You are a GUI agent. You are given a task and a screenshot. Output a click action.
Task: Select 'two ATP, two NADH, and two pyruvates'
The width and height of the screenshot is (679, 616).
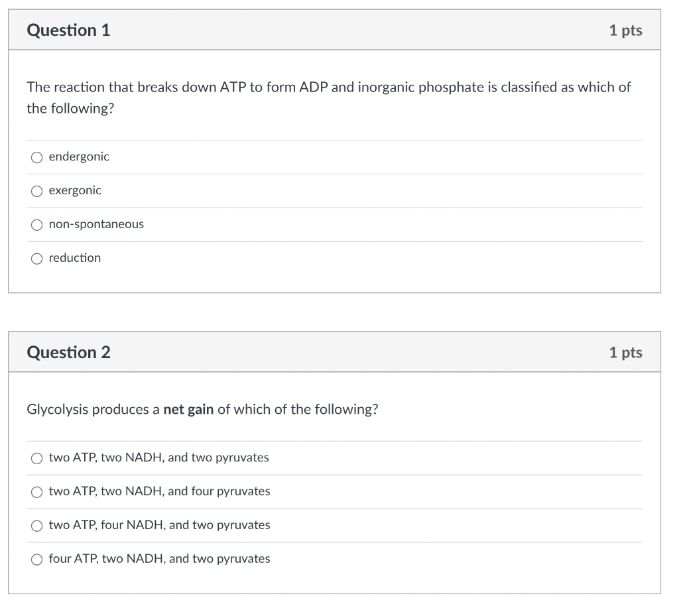tap(37, 458)
